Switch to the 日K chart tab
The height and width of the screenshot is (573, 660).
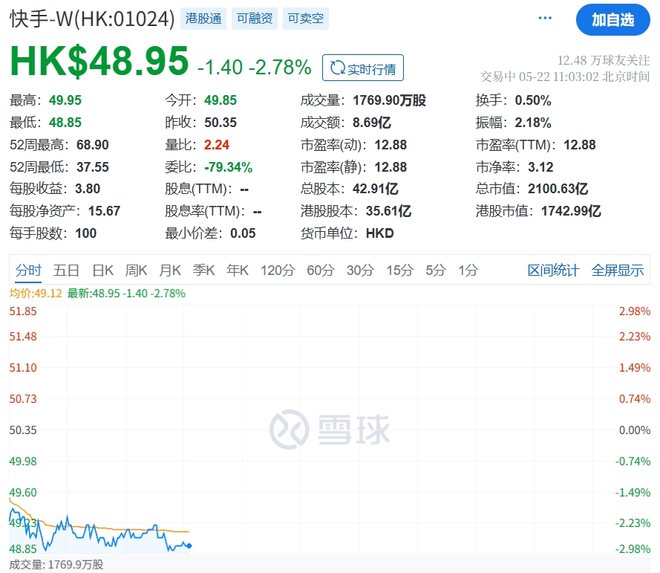pos(102,270)
